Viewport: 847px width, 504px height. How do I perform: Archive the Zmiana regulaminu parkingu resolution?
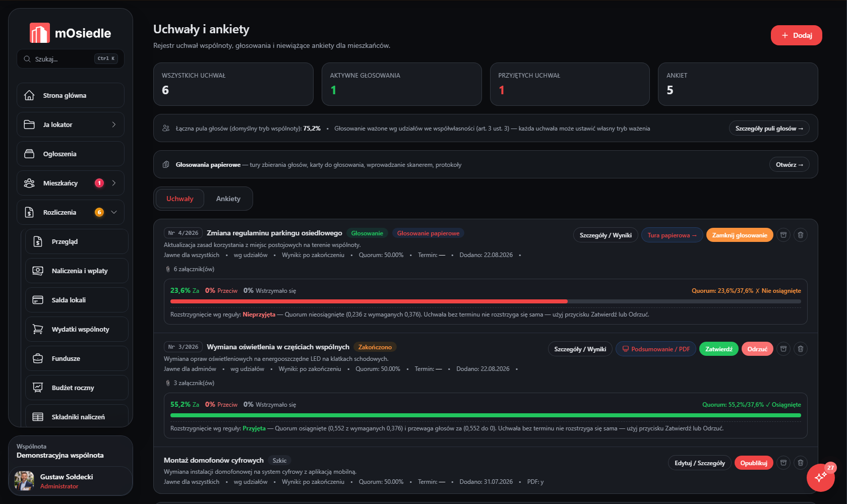click(783, 235)
